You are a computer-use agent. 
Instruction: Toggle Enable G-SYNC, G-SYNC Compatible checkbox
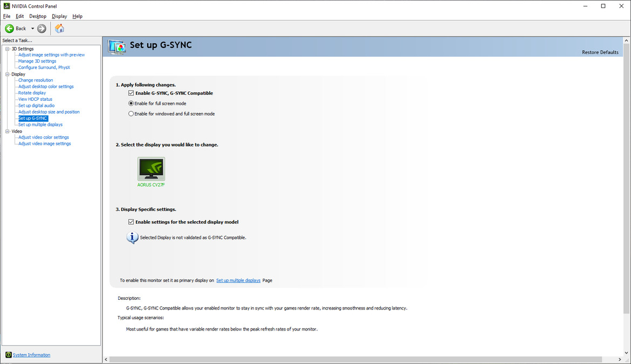(x=131, y=93)
